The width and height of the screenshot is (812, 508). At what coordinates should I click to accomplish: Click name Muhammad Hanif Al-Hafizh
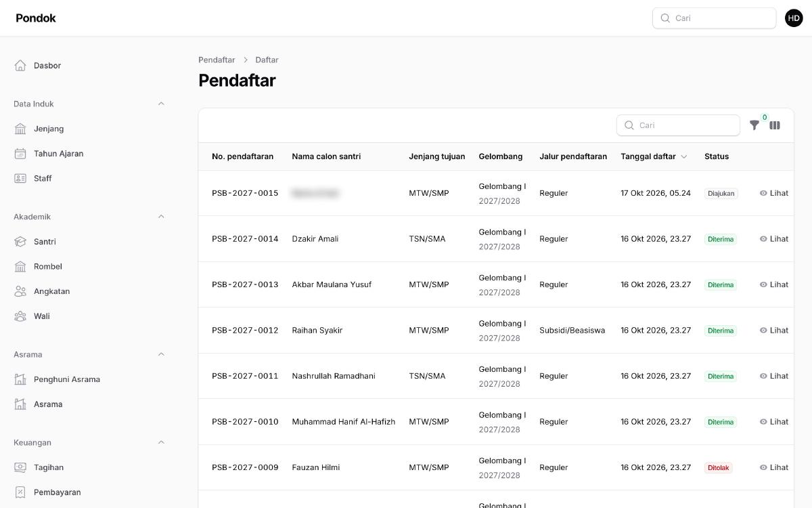click(x=343, y=422)
